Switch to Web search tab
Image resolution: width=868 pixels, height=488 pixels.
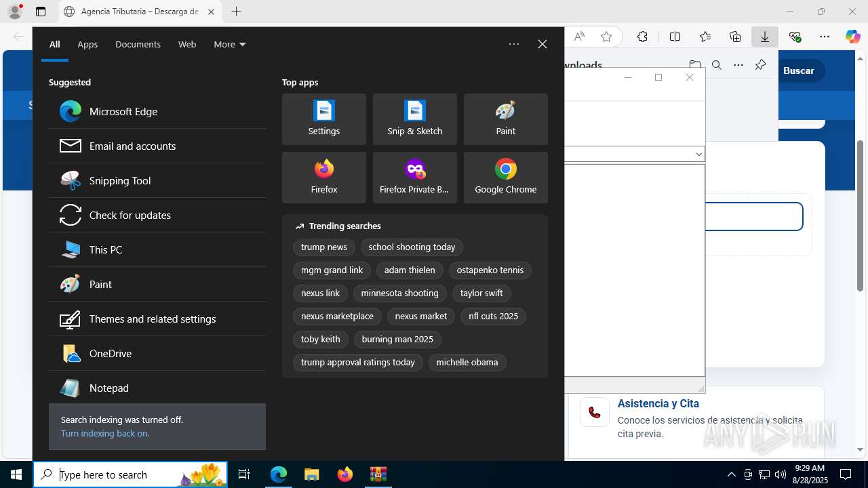click(187, 44)
